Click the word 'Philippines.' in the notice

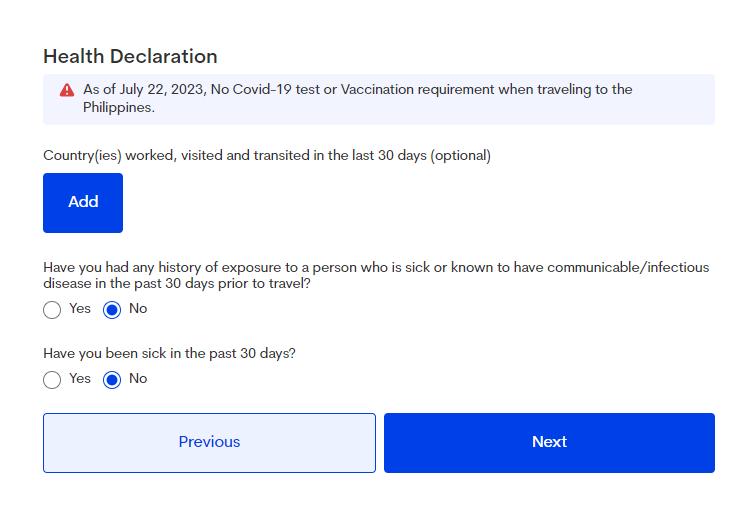(x=119, y=108)
